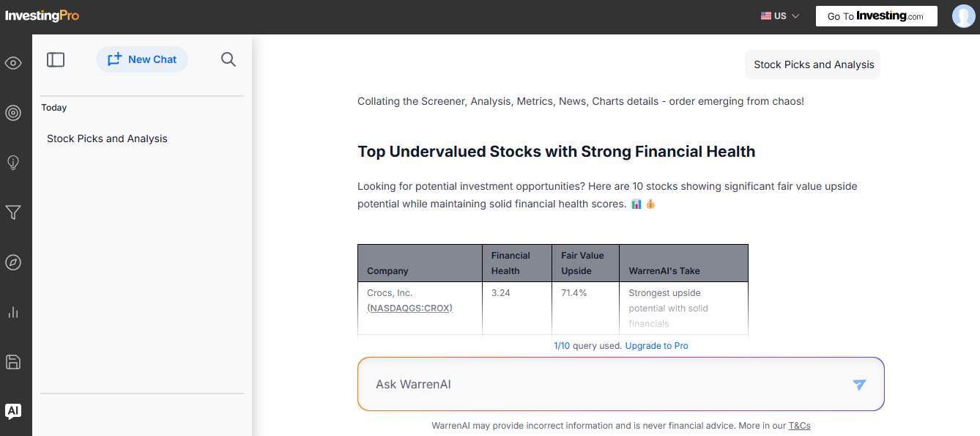Click the NASDAQGS:CROX ticker link
The height and width of the screenshot is (436, 980).
click(x=409, y=308)
